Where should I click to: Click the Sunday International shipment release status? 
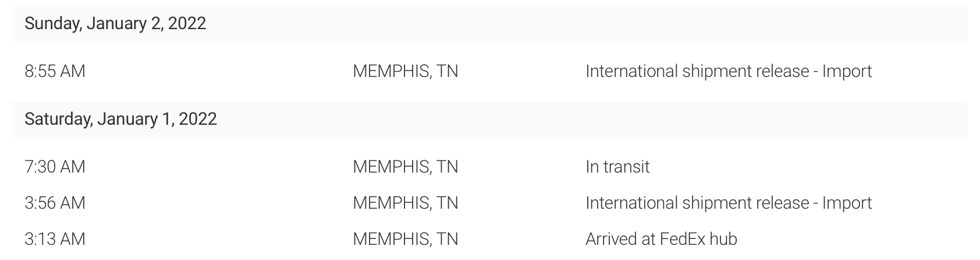click(x=728, y=71)
